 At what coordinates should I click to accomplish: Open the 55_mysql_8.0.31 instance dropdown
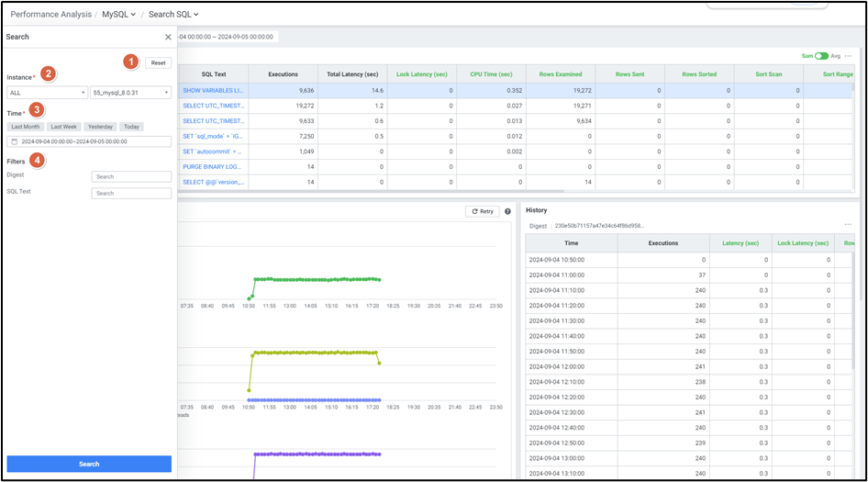pos(130,93)
